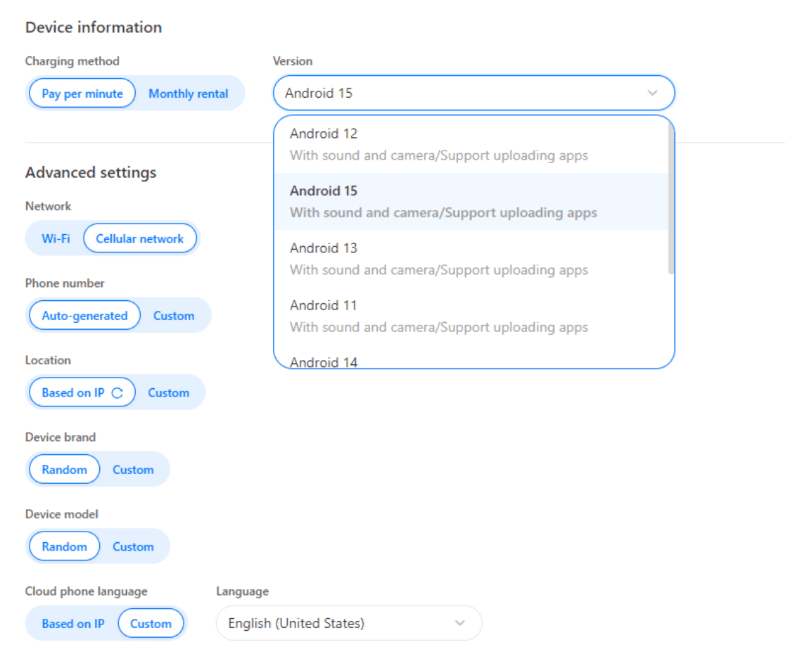Viewport: 812px width, 661px height.
Task: Switch network to Wi-Fi
Action: [x=56, y=238]
